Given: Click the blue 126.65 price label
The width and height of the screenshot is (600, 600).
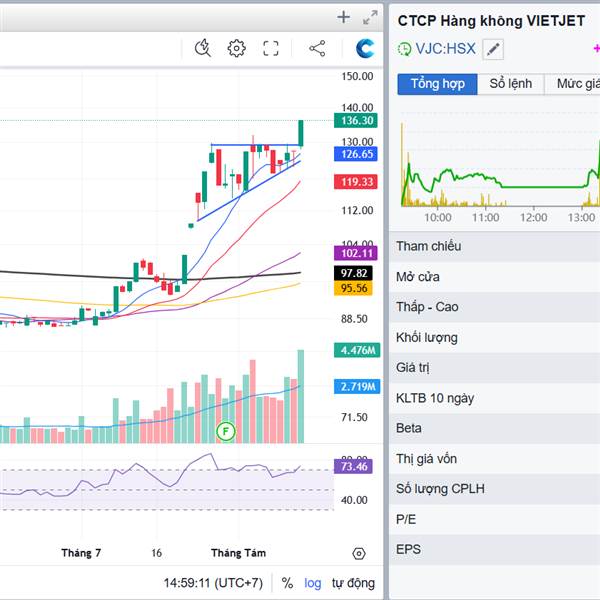Looking at the screenshot, I should [x=355, y=154].
